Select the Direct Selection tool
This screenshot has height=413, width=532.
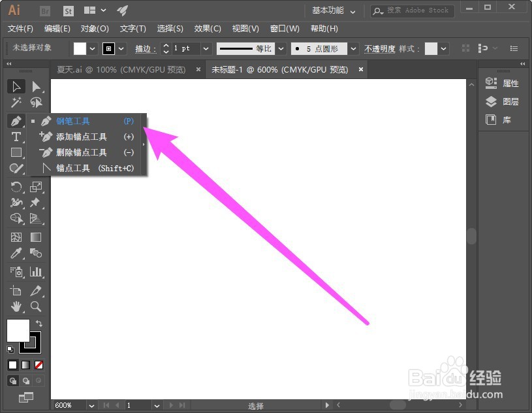(x=36, y=87)
